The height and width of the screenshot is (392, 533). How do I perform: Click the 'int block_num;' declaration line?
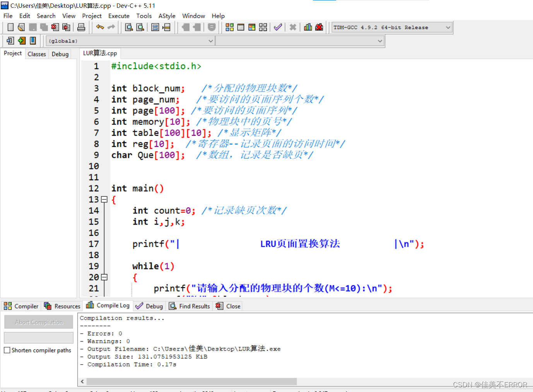point(148,89)
